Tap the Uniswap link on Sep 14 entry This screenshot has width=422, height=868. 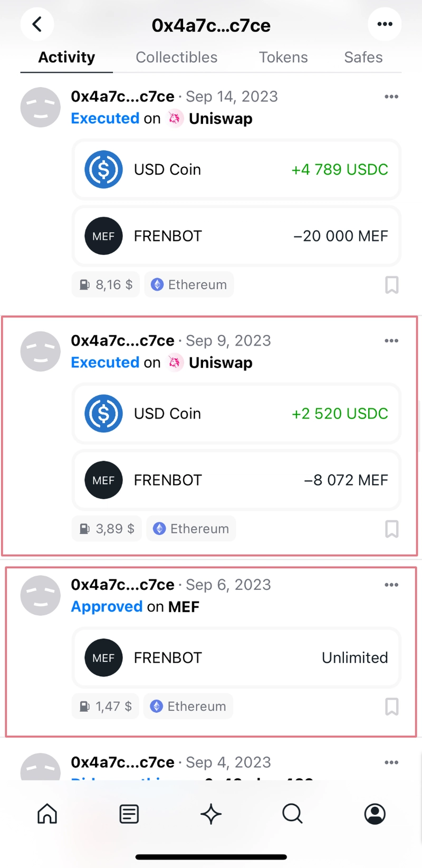tap(220, 119)
